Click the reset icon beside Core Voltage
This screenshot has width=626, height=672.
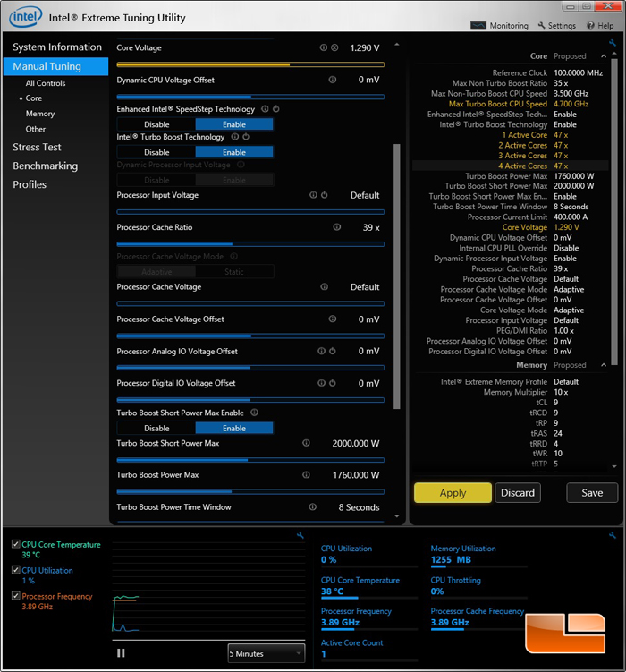coord(334,47)
